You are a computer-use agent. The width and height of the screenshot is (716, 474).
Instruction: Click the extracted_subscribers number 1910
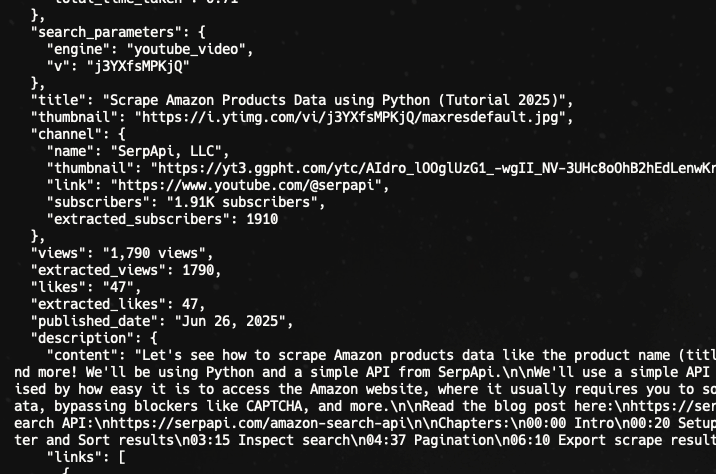tap(262, 219)
